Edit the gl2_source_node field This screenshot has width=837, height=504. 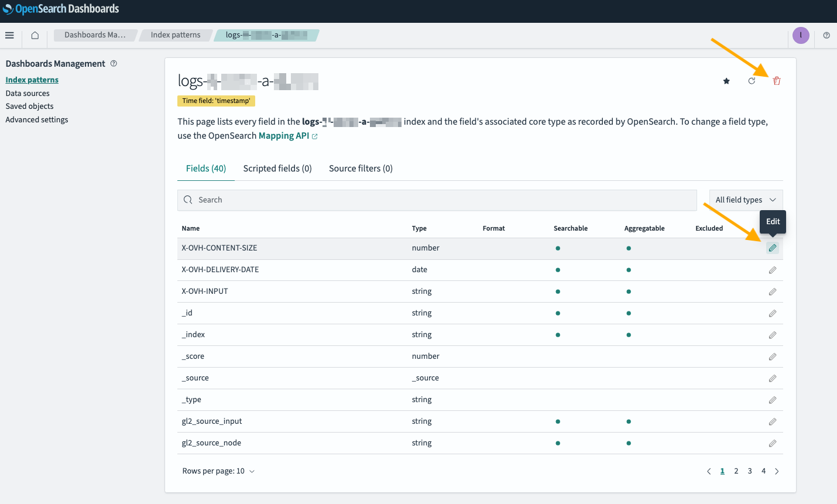click(x=773, y=443)
